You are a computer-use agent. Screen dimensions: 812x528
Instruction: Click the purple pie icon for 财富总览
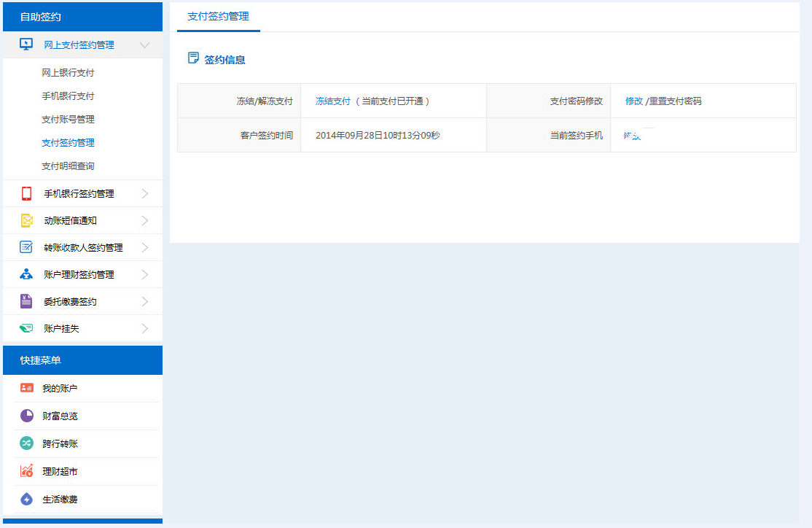click(27, 416)
